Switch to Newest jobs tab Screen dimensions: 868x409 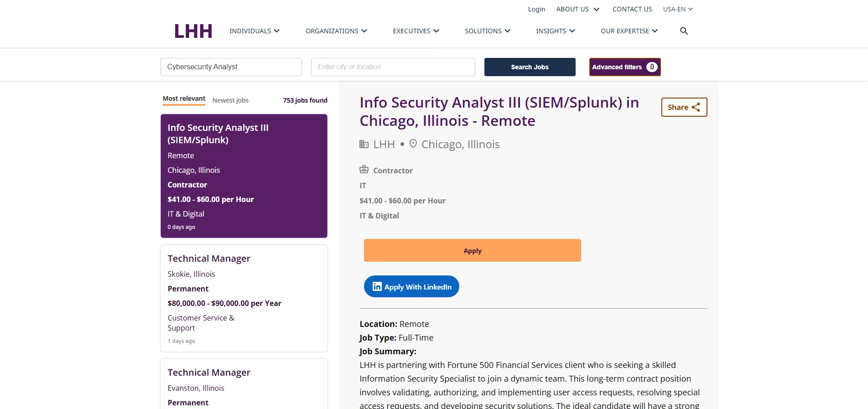[x=230, y=100]
